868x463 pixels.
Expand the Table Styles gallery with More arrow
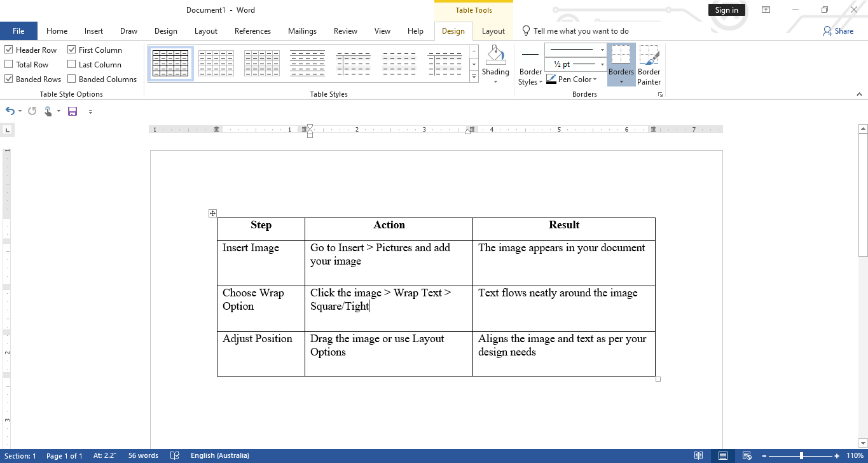pyautogui.click(x=474, y=76)
